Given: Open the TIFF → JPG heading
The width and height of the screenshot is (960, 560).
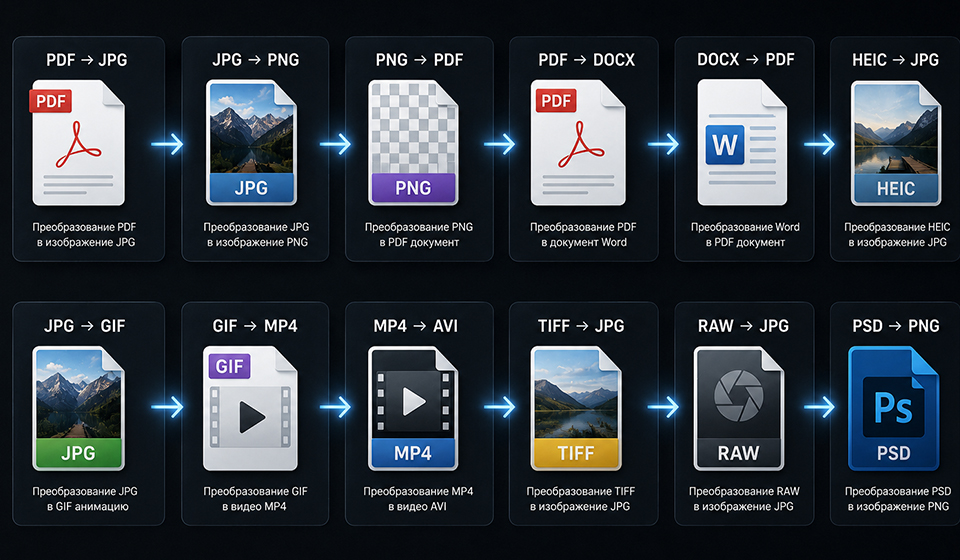Looking at the screenshot, I should click(581, 326).
